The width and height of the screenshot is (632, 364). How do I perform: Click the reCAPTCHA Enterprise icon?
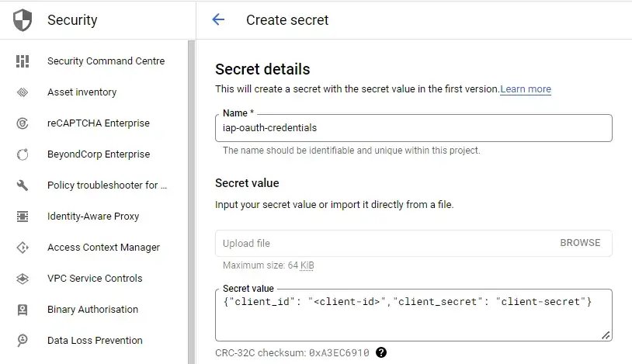(x=23, y=123)
